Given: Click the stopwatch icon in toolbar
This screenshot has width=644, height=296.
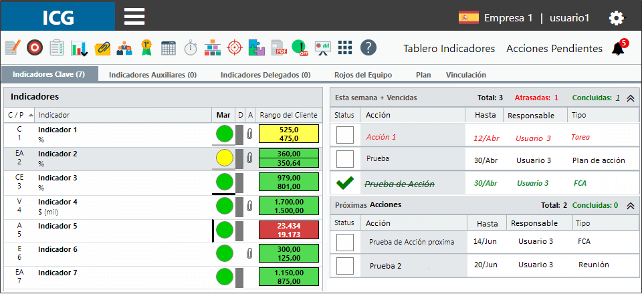Looking at the screenshot, I should pos(190,48).
